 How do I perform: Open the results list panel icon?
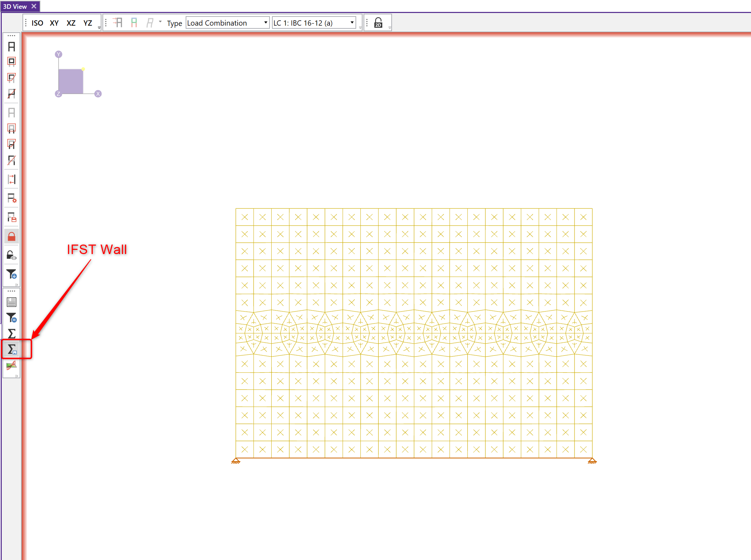tap(12, 302)
